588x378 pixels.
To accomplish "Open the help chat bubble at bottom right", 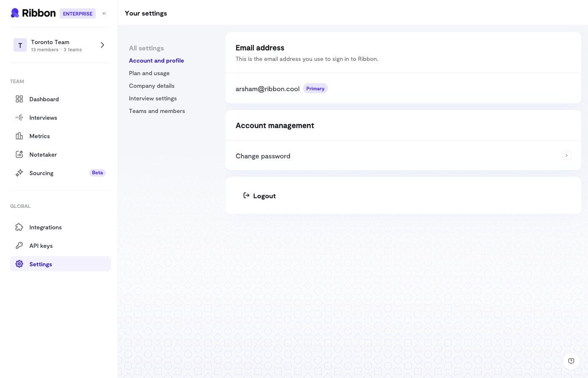I will (571, 361).
